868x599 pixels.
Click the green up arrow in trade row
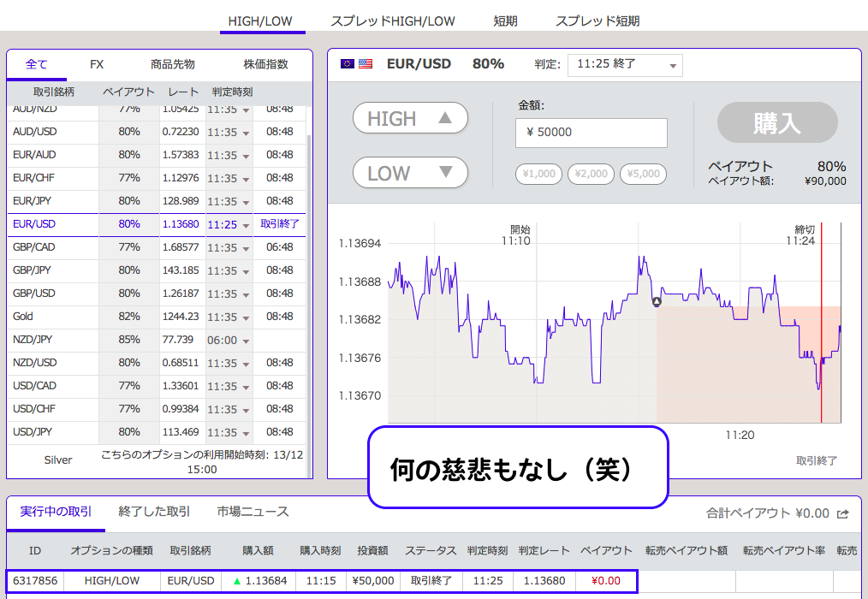click(237, 581)
